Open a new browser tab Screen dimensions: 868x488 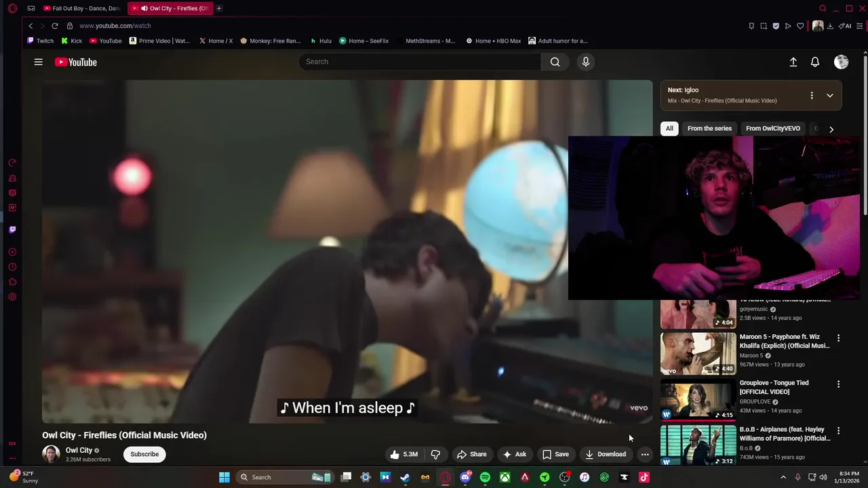pyautogui.click(x=219, y=8)
